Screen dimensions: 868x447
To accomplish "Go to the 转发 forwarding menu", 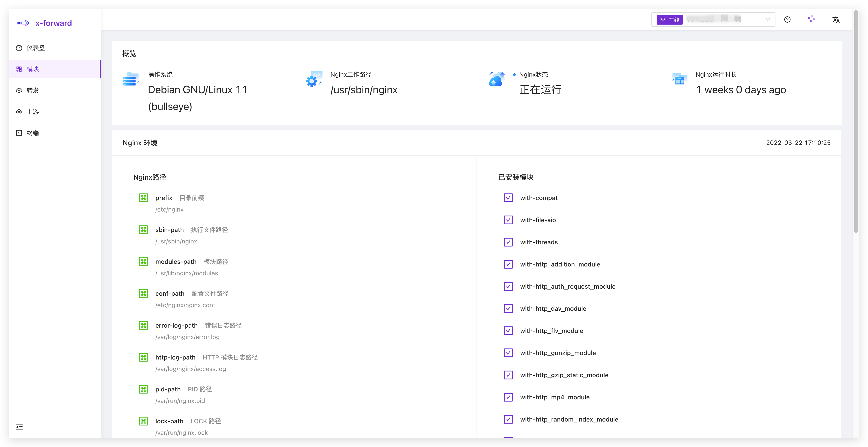I will click(x=33, y=90).
